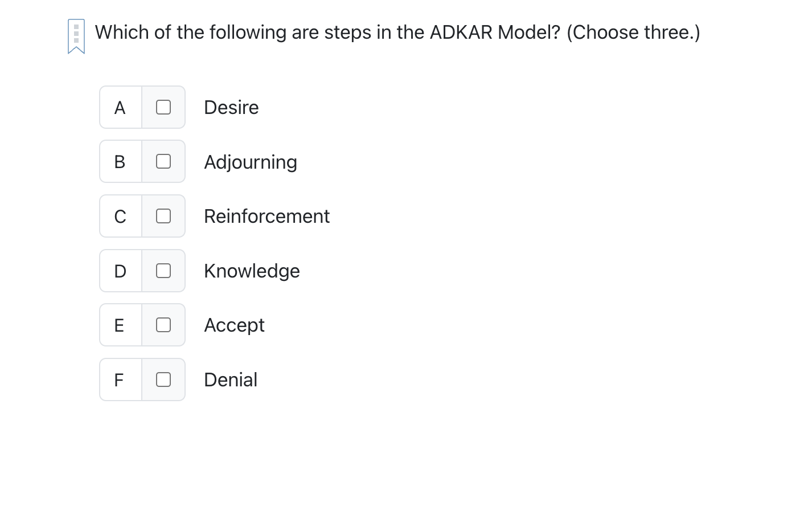
Task: Click the letter C badge
Action: [120, 216]
